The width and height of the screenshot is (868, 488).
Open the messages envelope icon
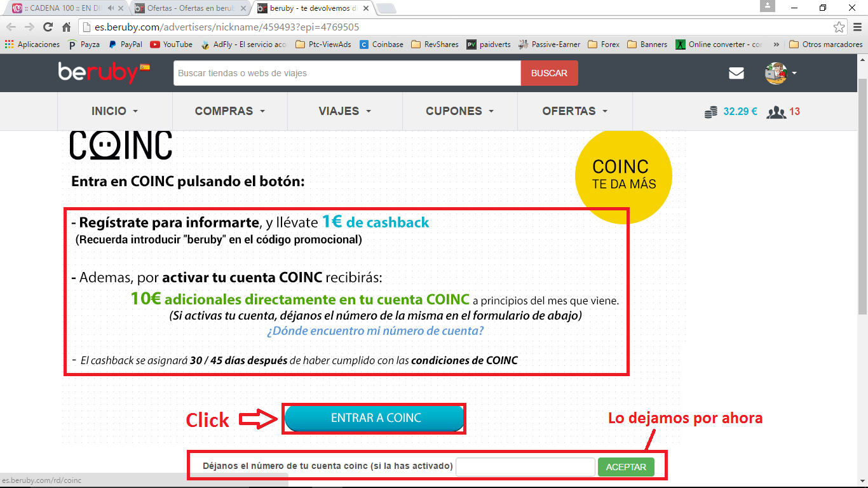736,73
